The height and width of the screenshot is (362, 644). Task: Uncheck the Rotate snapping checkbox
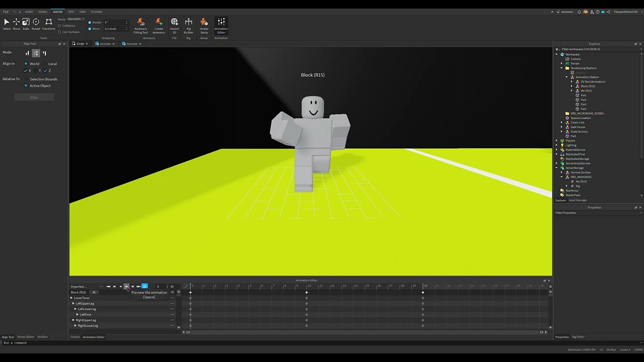[90, 22]
